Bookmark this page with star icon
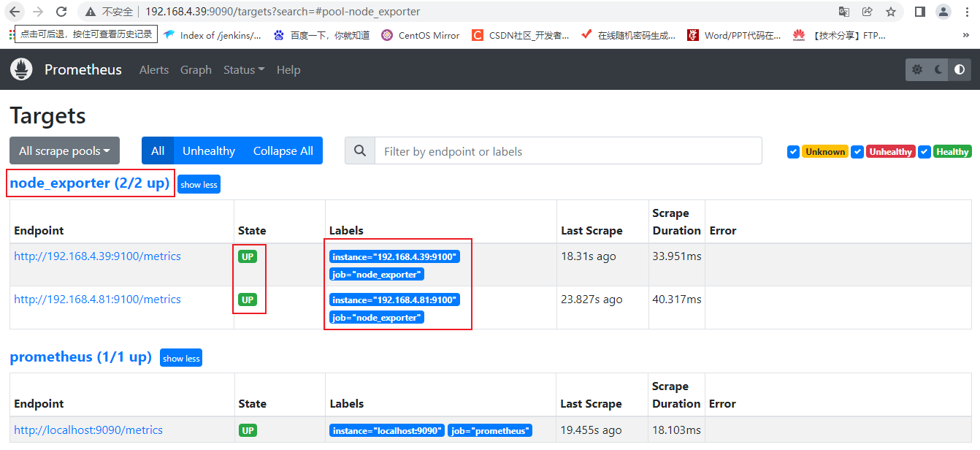This screenshot has width=980, height=450. coord(891,12)
